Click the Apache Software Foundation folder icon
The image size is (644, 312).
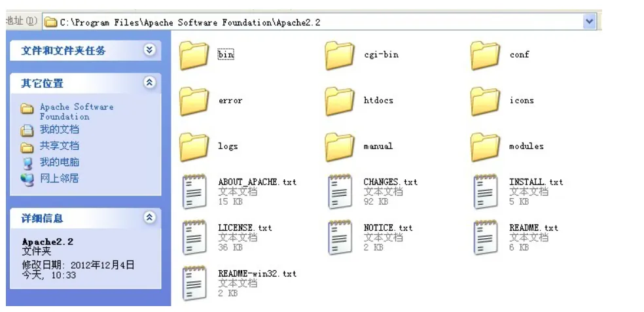[27, 109]
